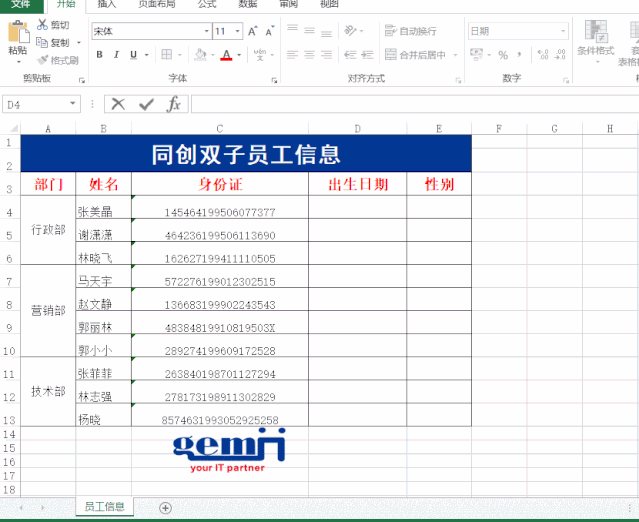Toggle Underline formatting
639x522 pixels.
(x=133, y=55)
